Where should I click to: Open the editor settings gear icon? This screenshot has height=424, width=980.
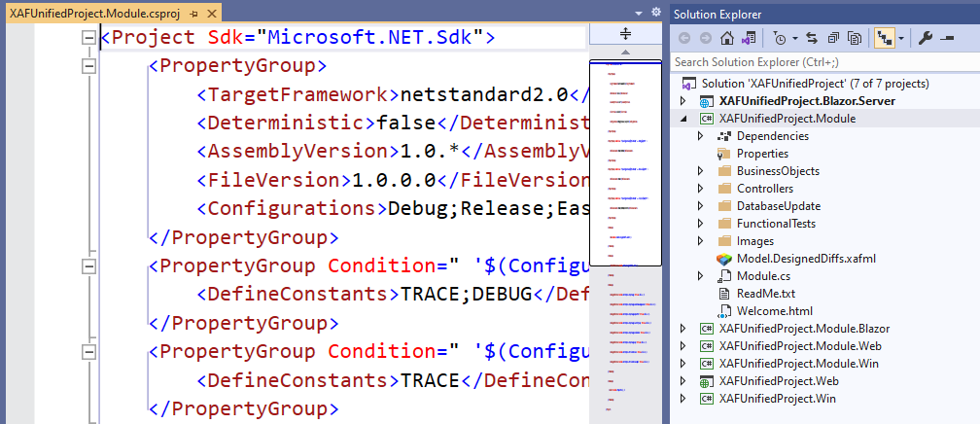[655, 12]
